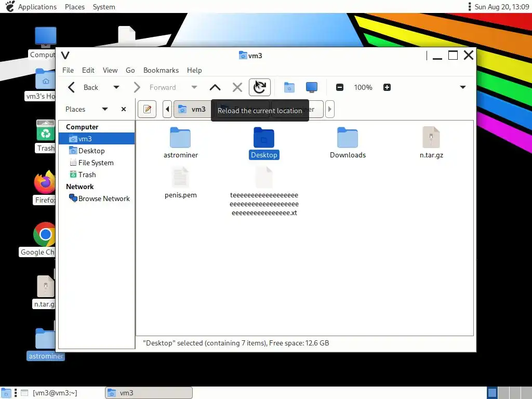
Task: Go back using the Back arrow
Action: point(83,87)
